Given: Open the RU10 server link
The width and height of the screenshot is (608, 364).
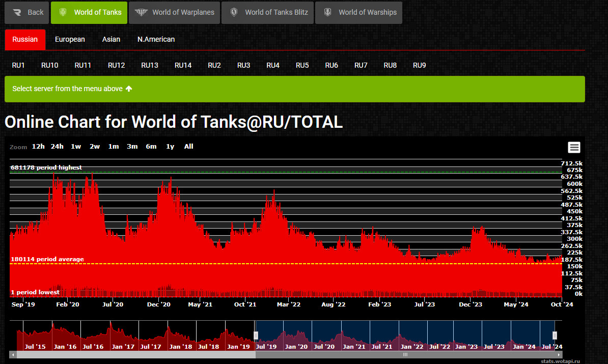Looking at the screenshot, I should click(49, 65).
